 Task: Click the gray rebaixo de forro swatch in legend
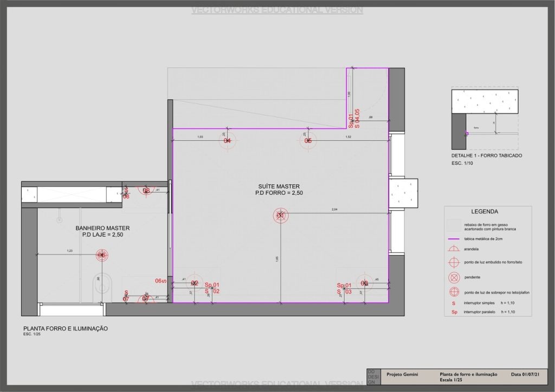[454, 226]
